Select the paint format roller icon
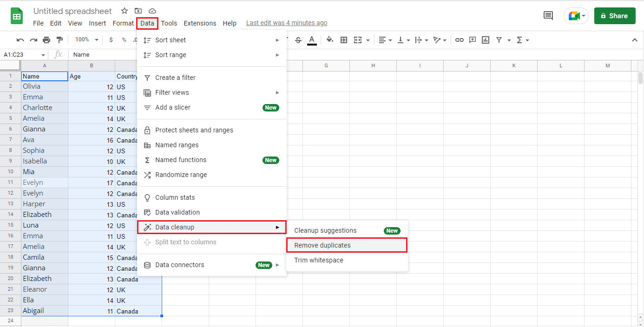The image size is (644, 327). click(x=59, y=40)
